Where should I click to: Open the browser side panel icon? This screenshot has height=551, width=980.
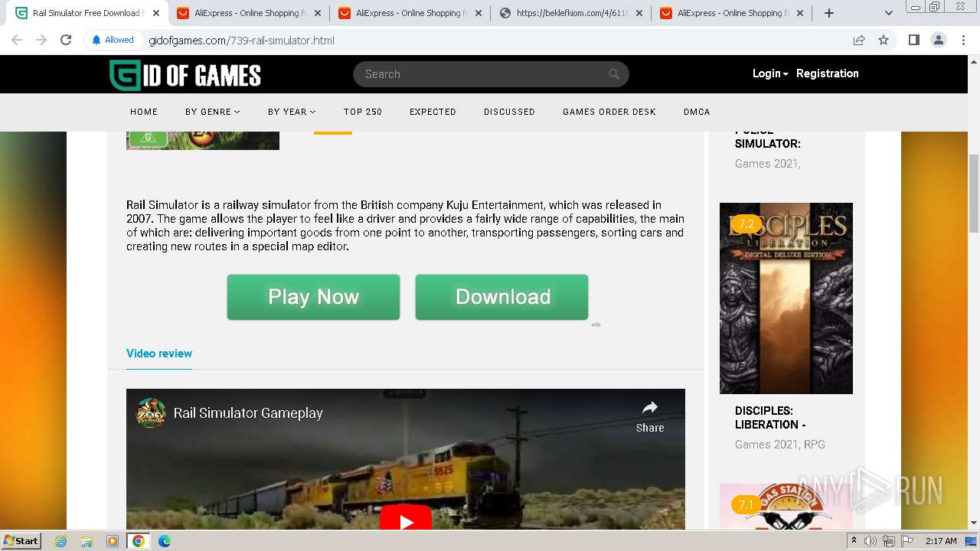[x=913, y=41]
